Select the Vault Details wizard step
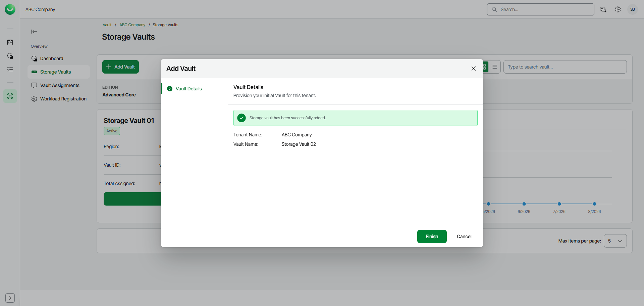The image size is (644, 306). point(189,89)
